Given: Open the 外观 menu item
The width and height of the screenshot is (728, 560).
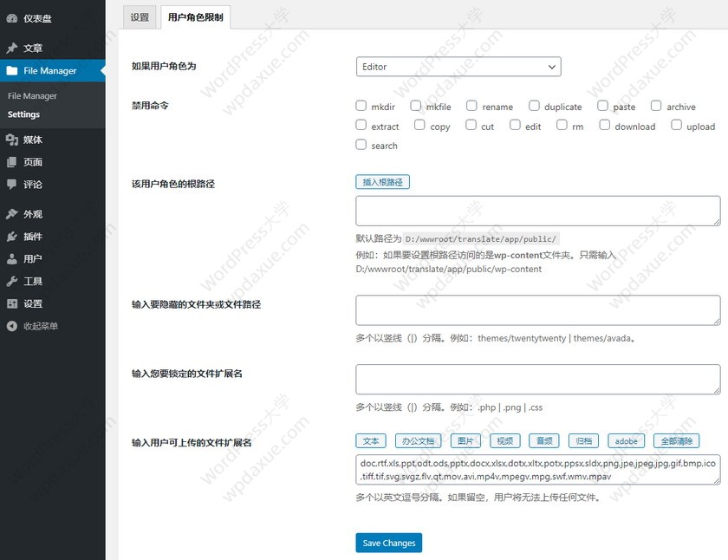Looking at the screenshot, I should (53, 214).
